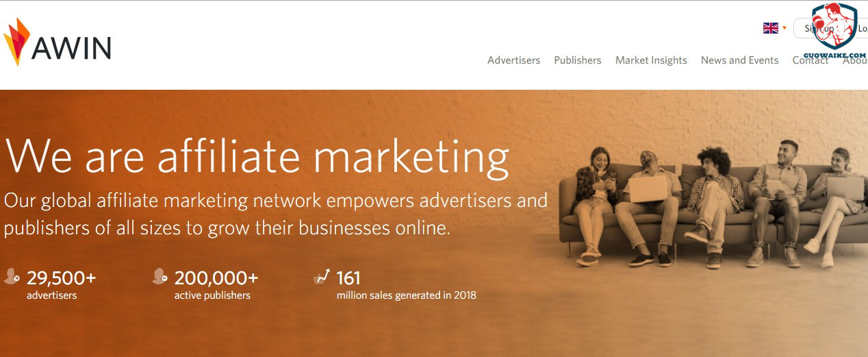Image resolution: width=868 pixels, height=357 pixels.
Task: Go to News and Events
Action: (739, 60)
